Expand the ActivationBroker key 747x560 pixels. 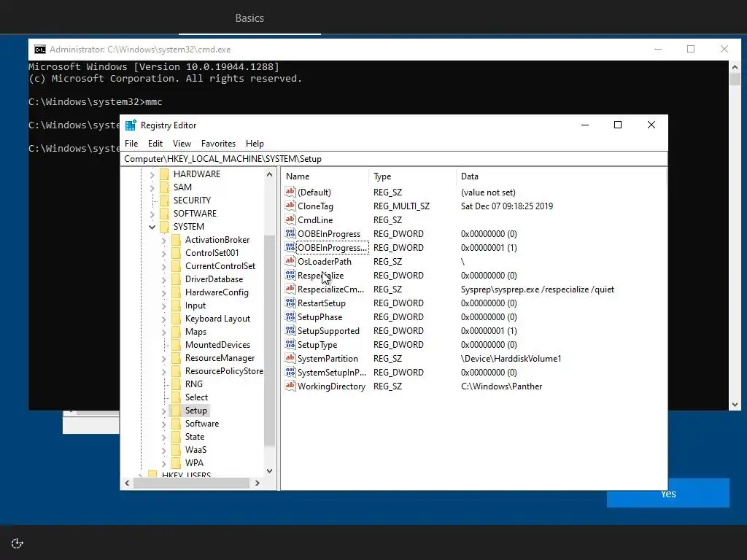(164, 241)
